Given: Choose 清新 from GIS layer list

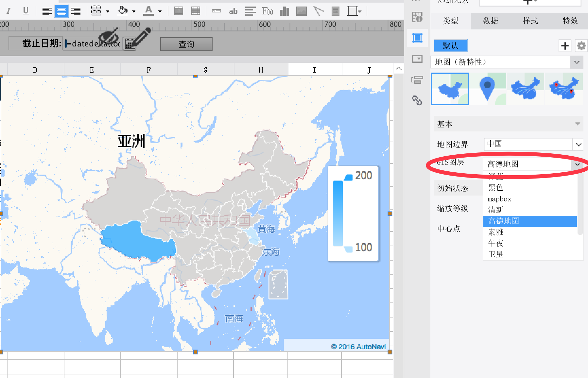Looking at the screenshot, I should (x=530, y=210).
